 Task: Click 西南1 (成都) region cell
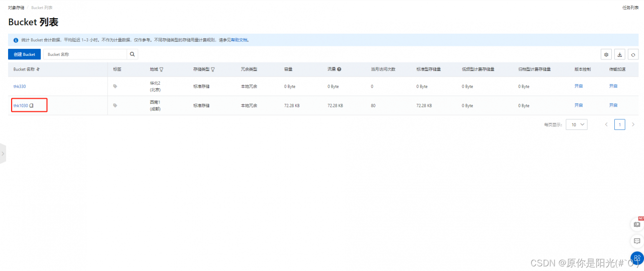155,105
